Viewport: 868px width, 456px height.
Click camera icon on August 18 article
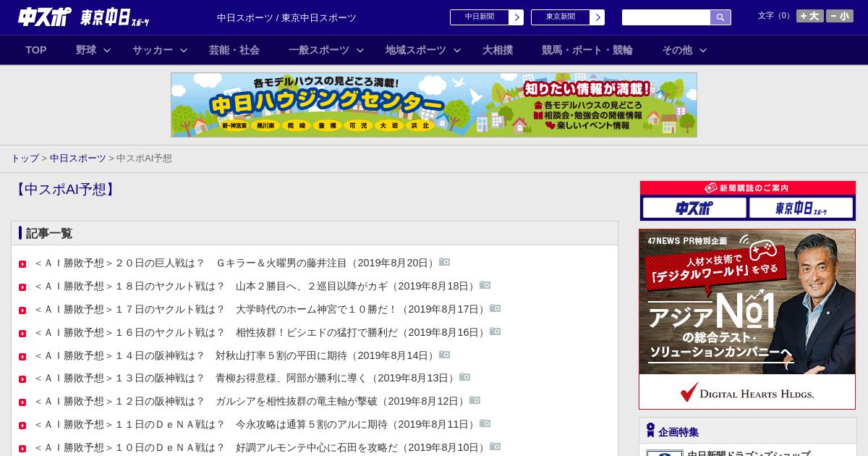(485, 285)
